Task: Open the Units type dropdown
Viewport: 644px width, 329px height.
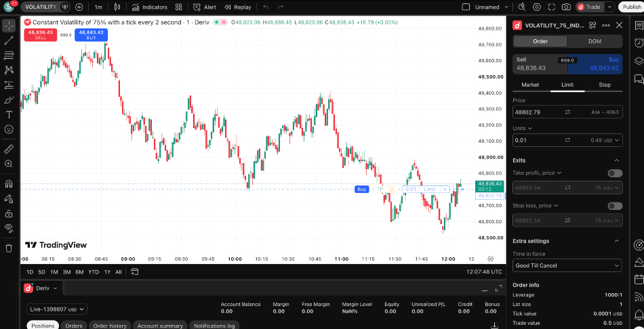Action: click(523, 129)
